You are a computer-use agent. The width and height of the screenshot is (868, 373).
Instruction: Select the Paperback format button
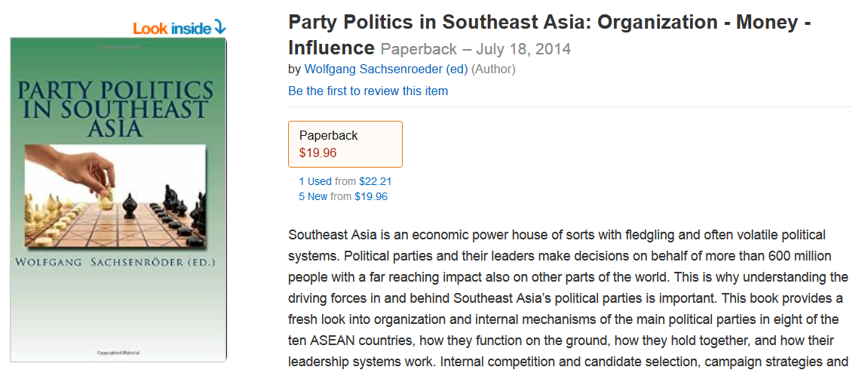coord(345,143)
